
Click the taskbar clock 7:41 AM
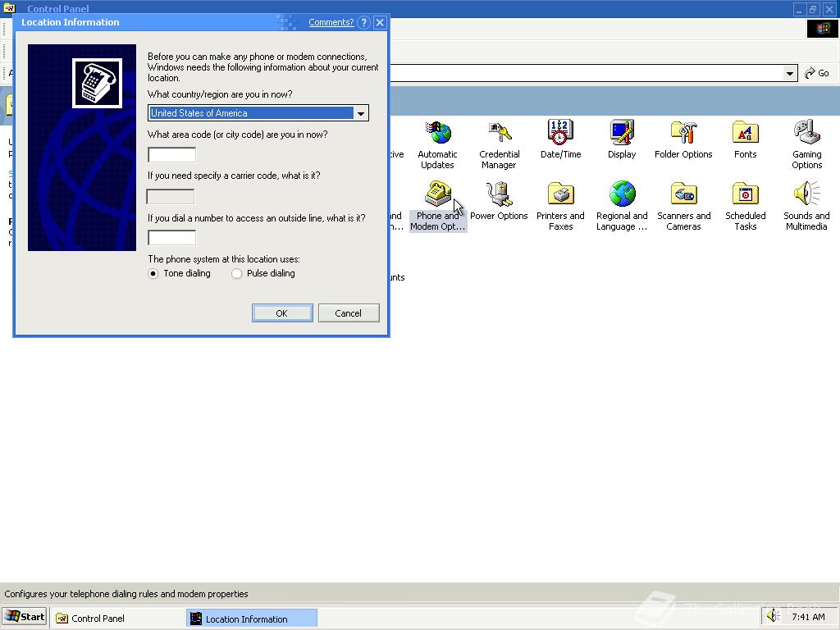(x=808, y=617)
